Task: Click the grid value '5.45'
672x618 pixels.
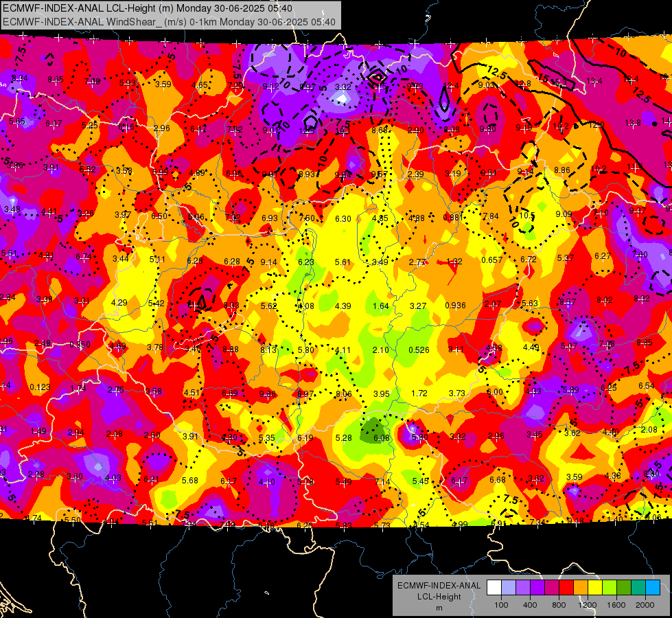Action: (x=420, y=481)
